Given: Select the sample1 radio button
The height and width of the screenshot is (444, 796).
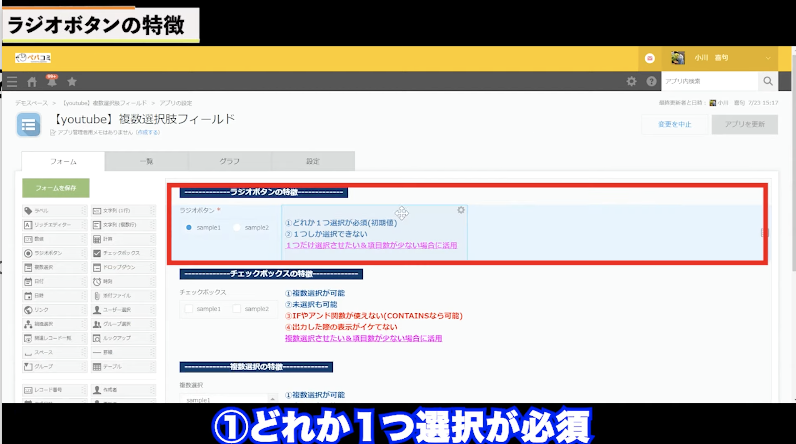Looking at the screenshot, I should (188, 228).
